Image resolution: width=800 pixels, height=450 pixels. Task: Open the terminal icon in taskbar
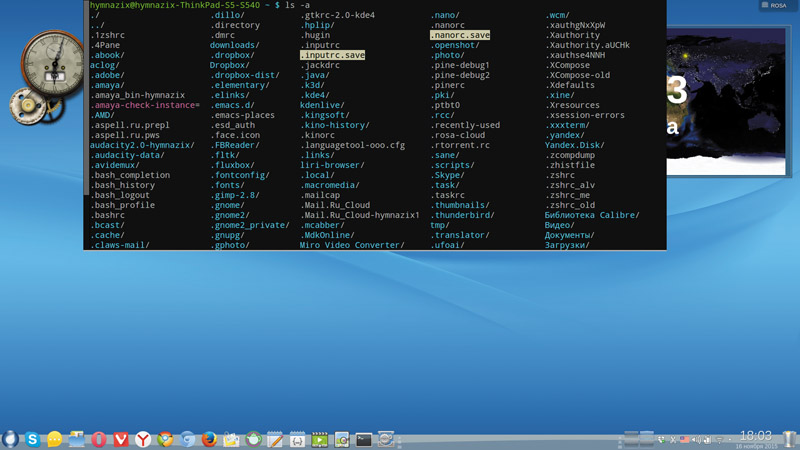[364, 439]
